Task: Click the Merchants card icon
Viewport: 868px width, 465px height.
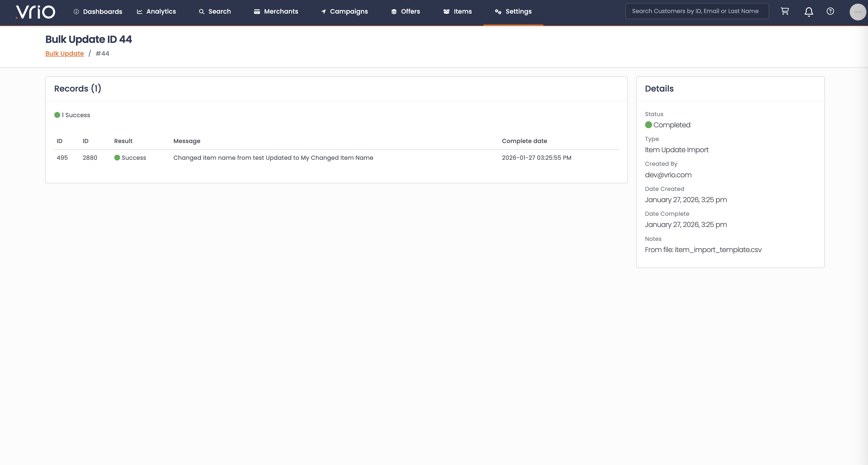Action: [257, 12]
